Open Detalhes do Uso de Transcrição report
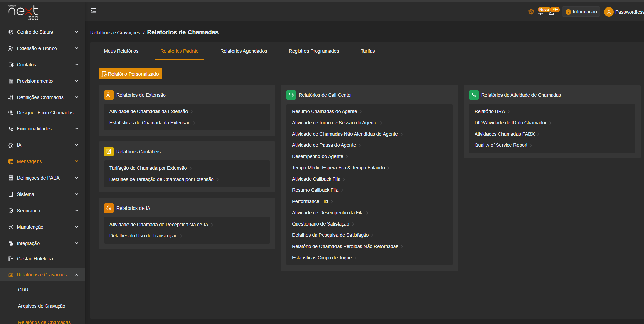This screenshot has width=644, height=324. pyautogui.click(x=144, y=236)
